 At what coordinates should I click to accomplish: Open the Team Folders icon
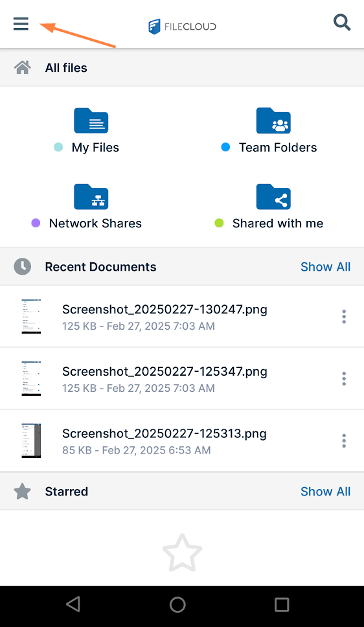(x=273, y=120)
